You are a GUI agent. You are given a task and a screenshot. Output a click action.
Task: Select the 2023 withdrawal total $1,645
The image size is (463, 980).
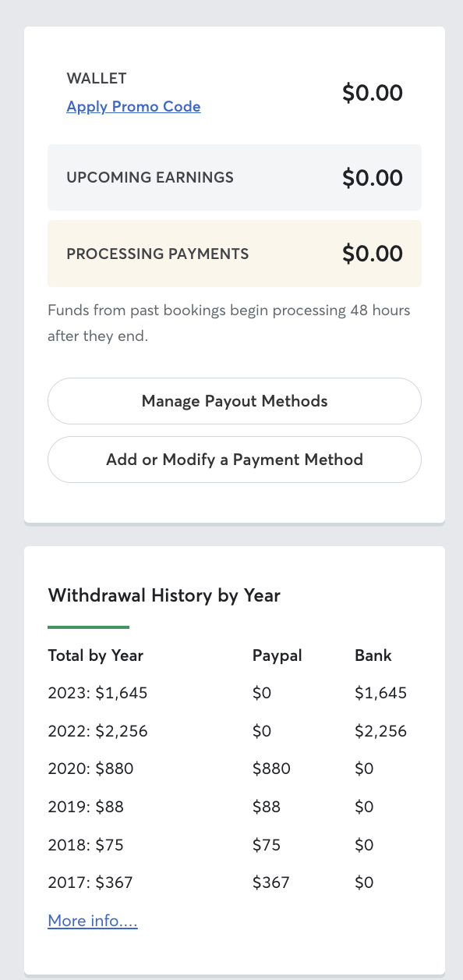[97, 693]
